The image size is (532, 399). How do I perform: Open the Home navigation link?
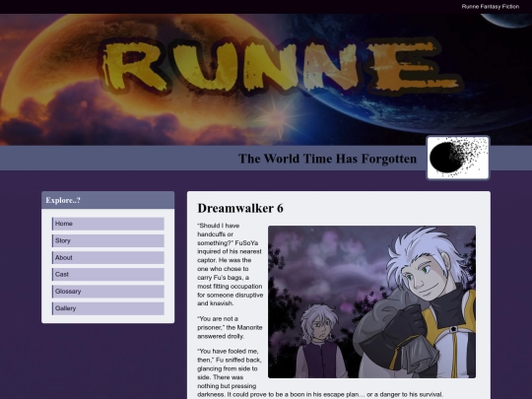(x=108, y=224)
